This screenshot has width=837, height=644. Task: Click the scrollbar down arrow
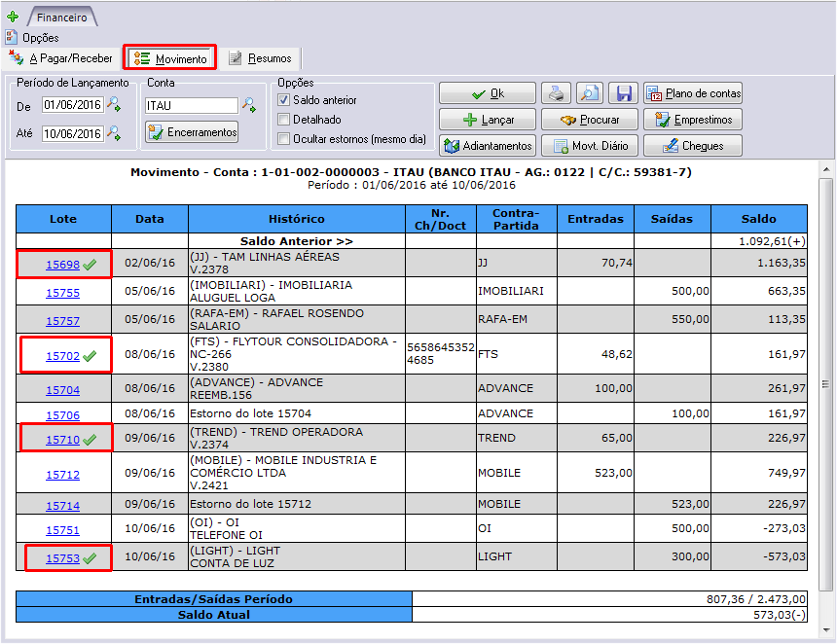coord(825,630)
